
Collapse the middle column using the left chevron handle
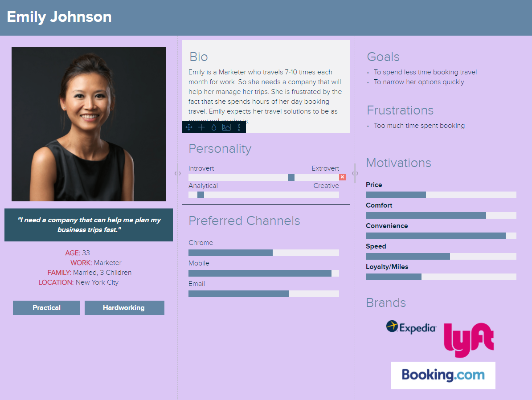pos(176,173)
